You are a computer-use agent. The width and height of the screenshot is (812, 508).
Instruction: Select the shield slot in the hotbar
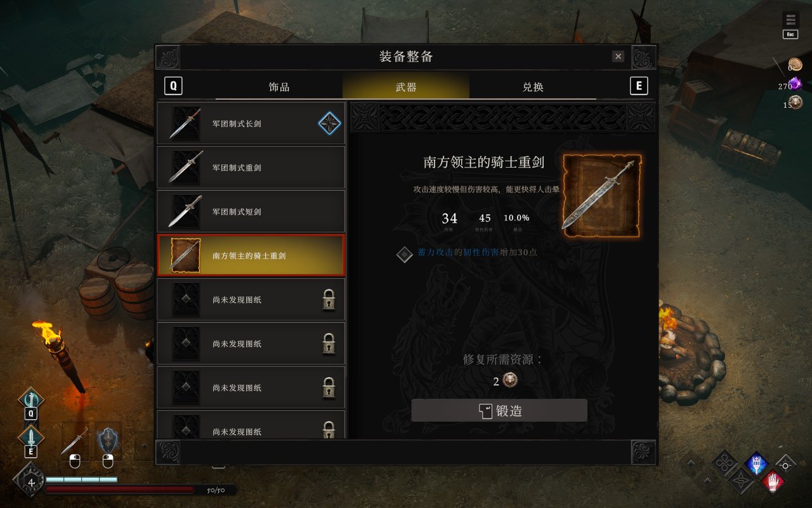108,441
